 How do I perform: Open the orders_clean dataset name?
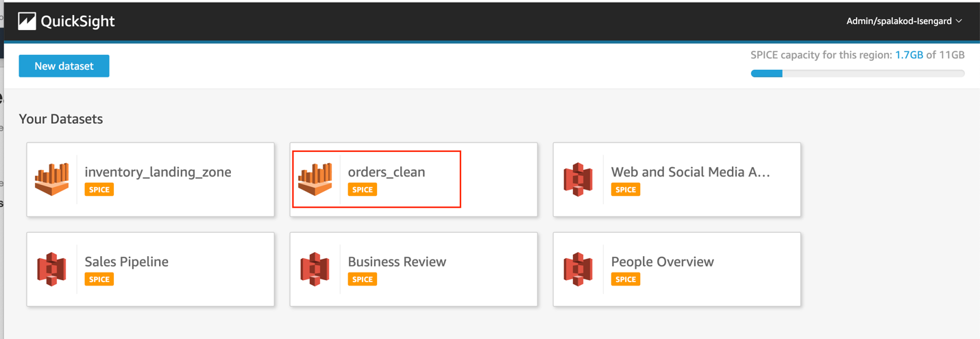387,172
